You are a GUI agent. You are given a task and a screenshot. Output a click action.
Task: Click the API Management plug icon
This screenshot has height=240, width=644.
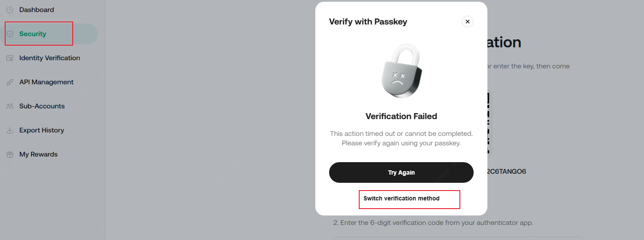[10, 82]
